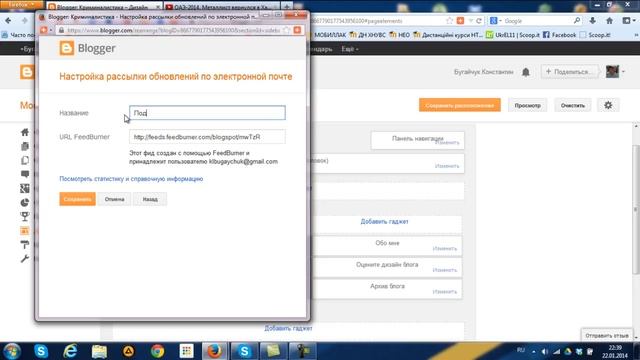This screenshot has height=360, width=640.
Task: Open the Template paint roller icon
Action: point(25,244)
